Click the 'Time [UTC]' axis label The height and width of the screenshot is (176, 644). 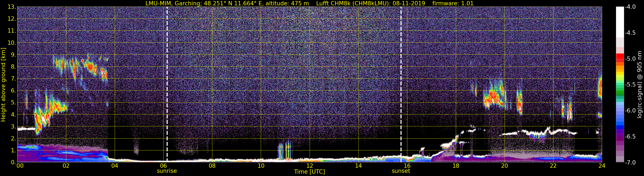click(x=310, y=172)
